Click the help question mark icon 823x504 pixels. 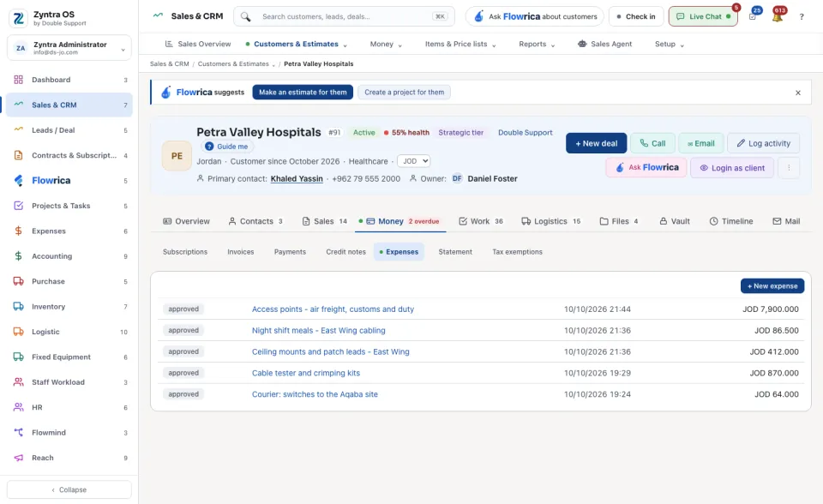pos(802,17)
